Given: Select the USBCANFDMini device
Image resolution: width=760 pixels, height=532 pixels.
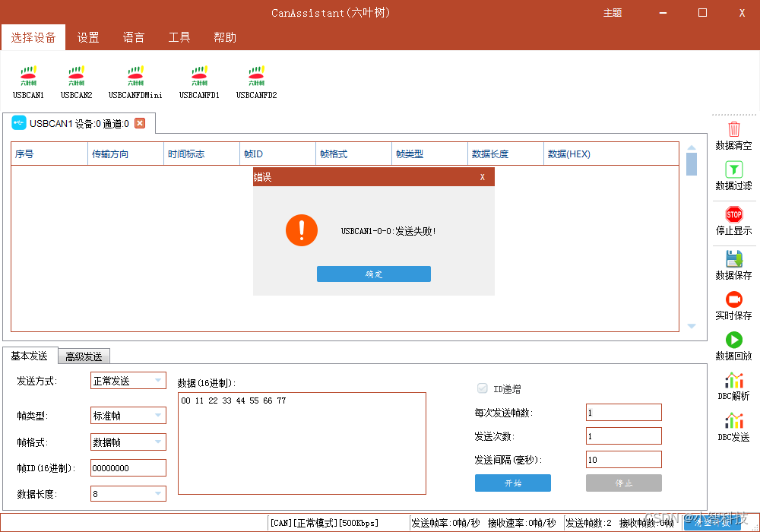Looking at the screenshot, I should tap(135, 80).
